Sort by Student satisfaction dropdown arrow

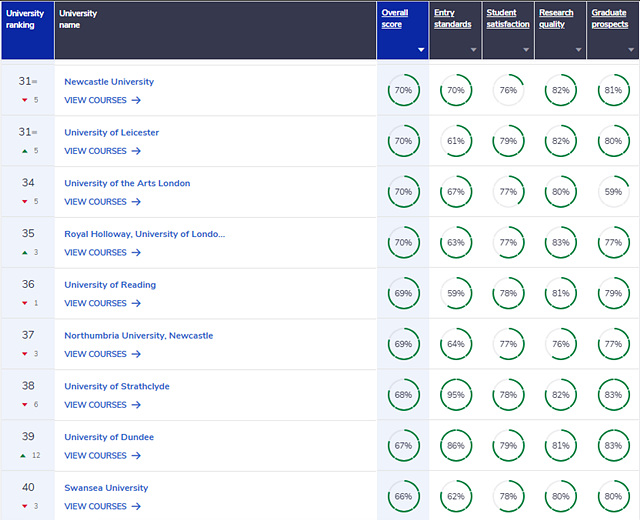coord(526,49)
